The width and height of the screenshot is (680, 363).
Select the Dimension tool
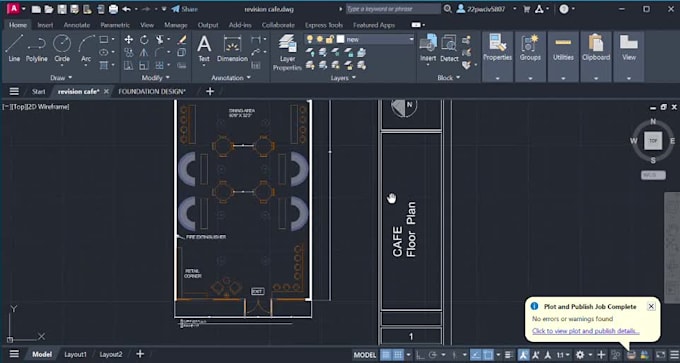tap(232, 48)
